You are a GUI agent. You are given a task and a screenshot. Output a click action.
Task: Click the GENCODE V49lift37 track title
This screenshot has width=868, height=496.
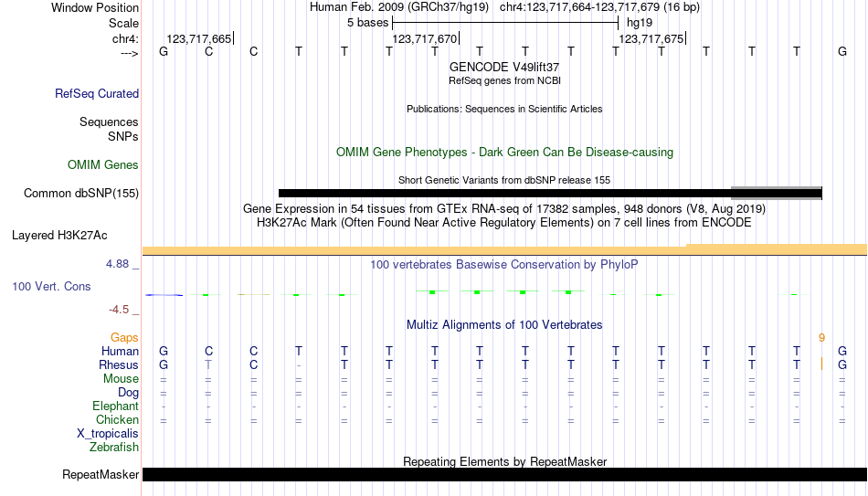tap(504, 67)
